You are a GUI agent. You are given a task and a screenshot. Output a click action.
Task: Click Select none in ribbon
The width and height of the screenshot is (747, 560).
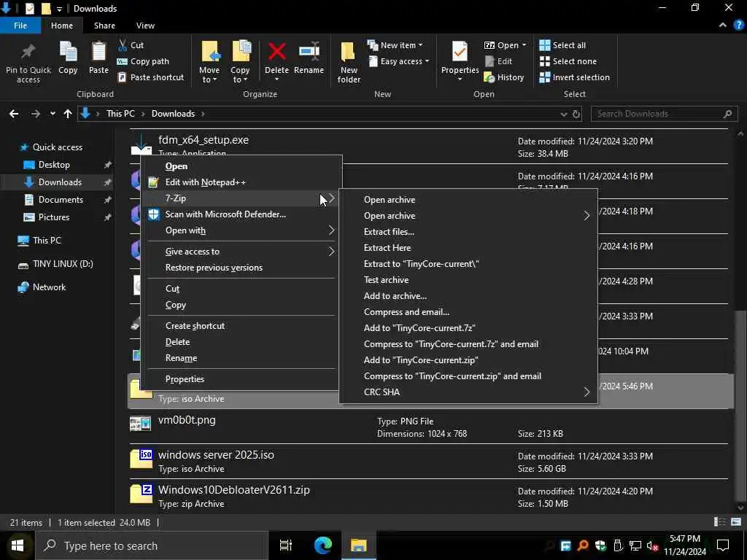point(568,61)
